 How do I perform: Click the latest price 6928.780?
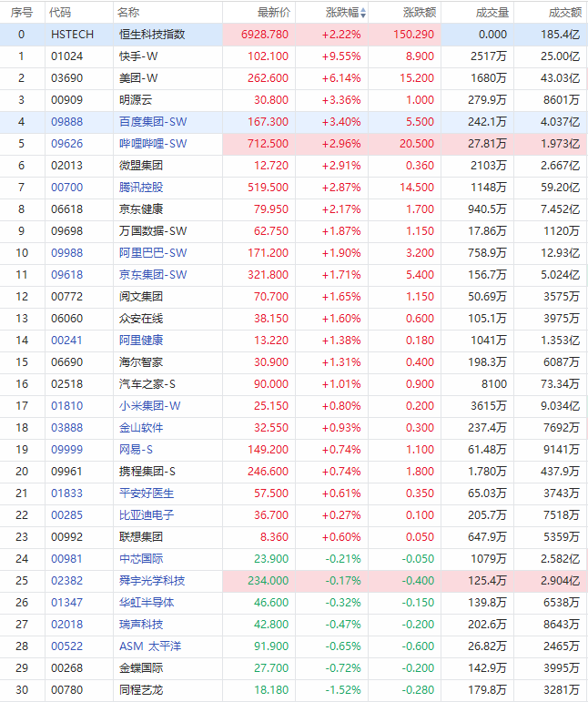265,35
